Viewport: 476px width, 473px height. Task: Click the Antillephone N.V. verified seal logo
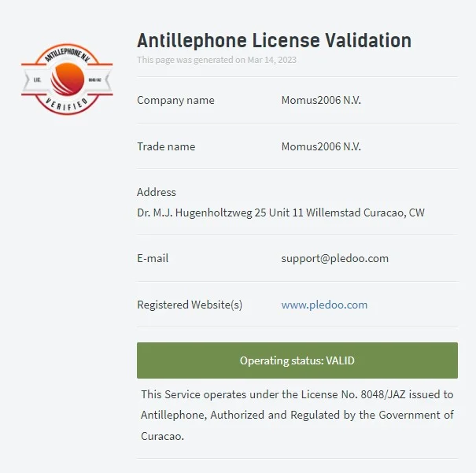pos(67,79)
